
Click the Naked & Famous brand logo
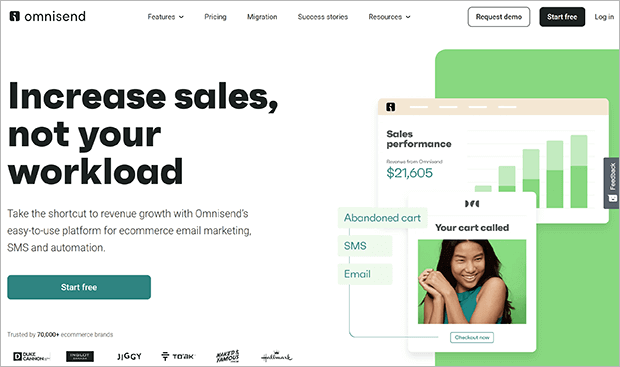click(x=228, y=356)
